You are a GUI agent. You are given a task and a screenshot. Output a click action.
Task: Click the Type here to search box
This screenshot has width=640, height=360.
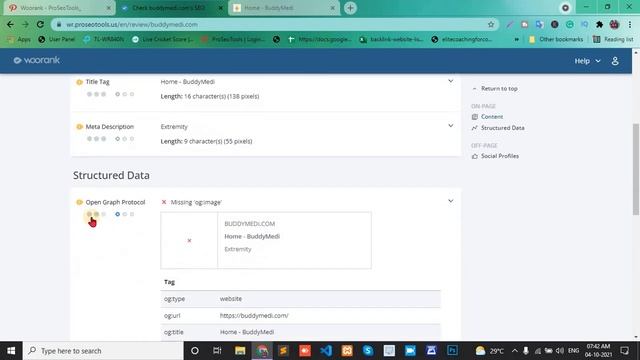tap(103, 351)
